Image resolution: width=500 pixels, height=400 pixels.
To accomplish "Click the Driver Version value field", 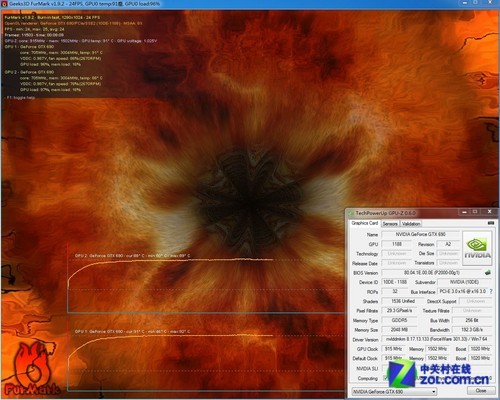I will point(436,339).
